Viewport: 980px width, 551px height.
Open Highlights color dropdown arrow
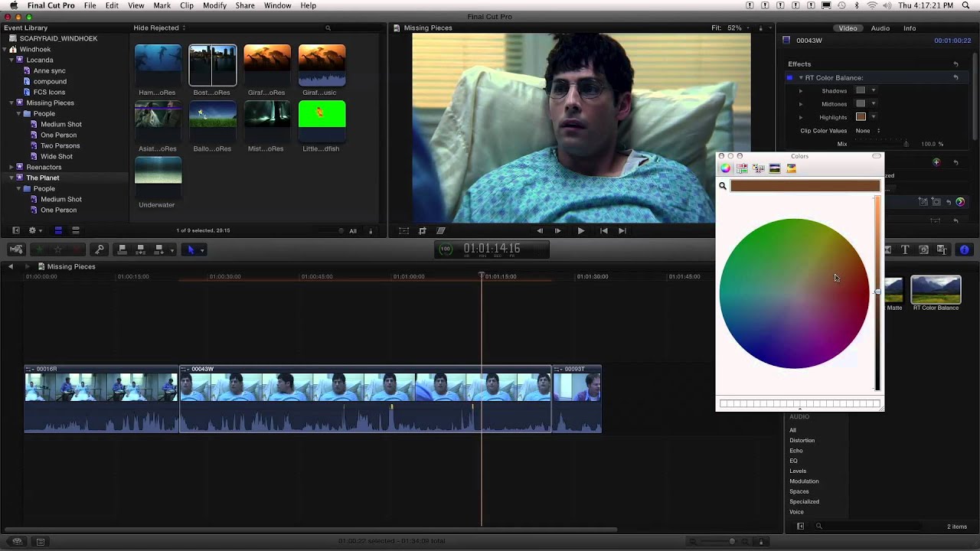(873, 116)
